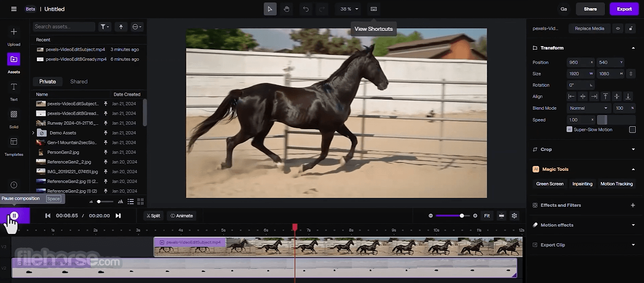
Task: Select the arrow pointer tool
Action: [270, 9]
